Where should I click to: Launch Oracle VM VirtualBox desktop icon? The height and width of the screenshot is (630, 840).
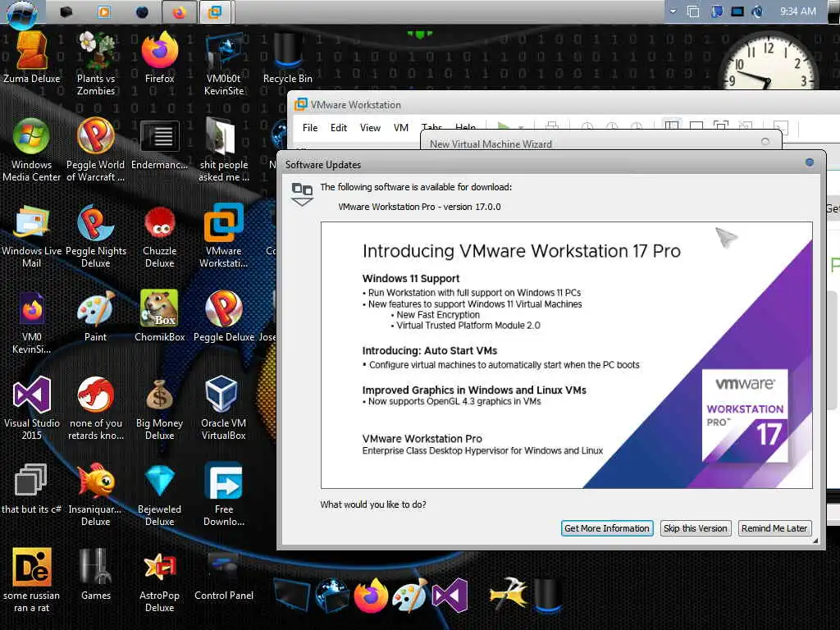[224, 409]
